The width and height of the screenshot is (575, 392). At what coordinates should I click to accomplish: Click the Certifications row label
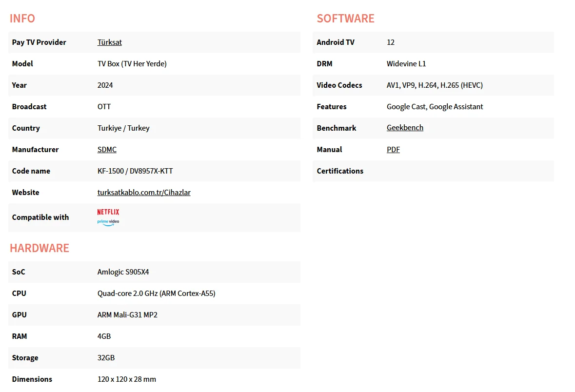[340, 171]
